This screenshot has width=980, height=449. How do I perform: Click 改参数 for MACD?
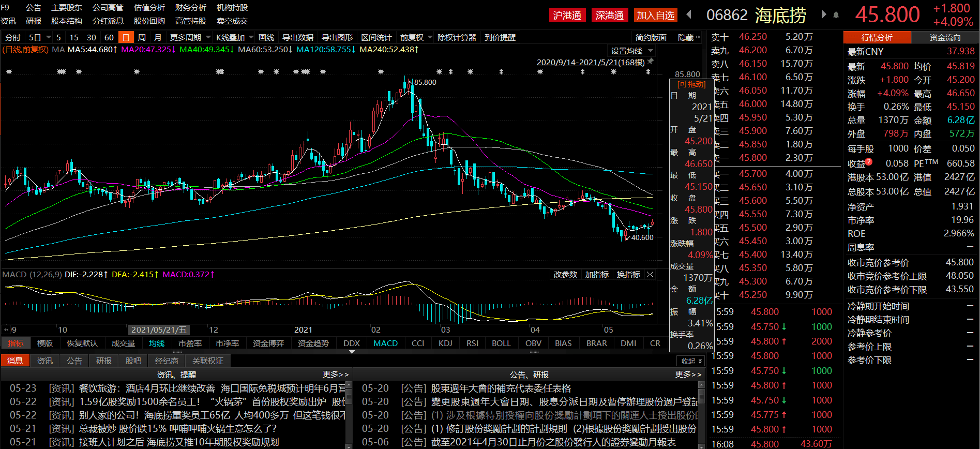[565, 275]
